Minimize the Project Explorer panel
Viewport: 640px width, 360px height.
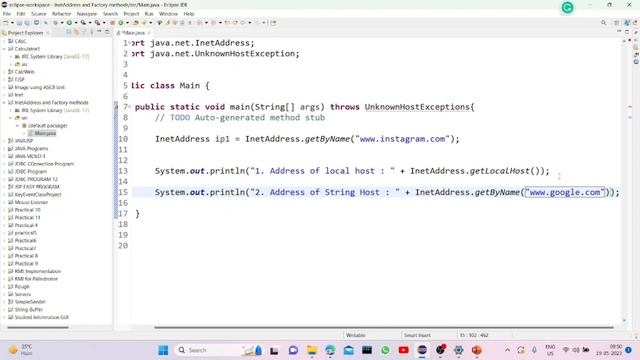pyautogui.click(x=99, y=32)
